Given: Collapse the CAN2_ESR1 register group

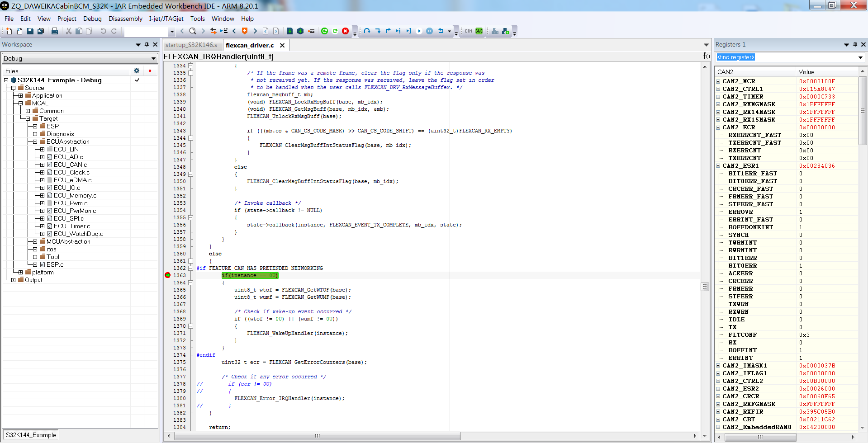Looking at the screenshot, I should [718, 165].
